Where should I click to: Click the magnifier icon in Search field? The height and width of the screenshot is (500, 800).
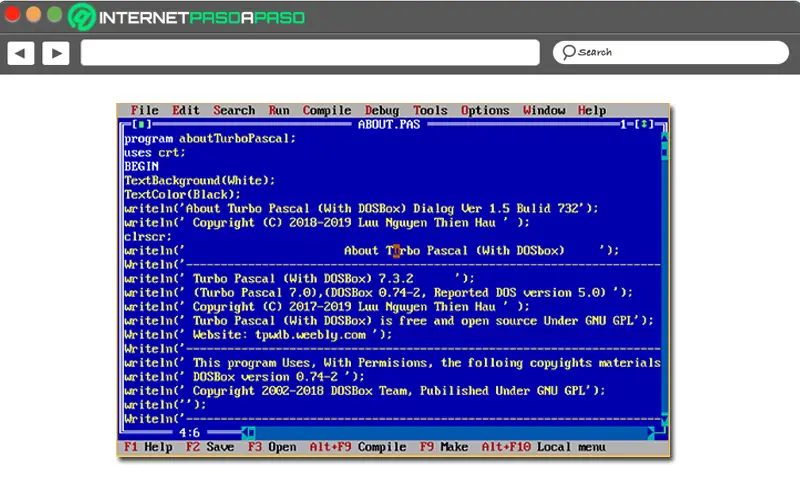(568, 52)
